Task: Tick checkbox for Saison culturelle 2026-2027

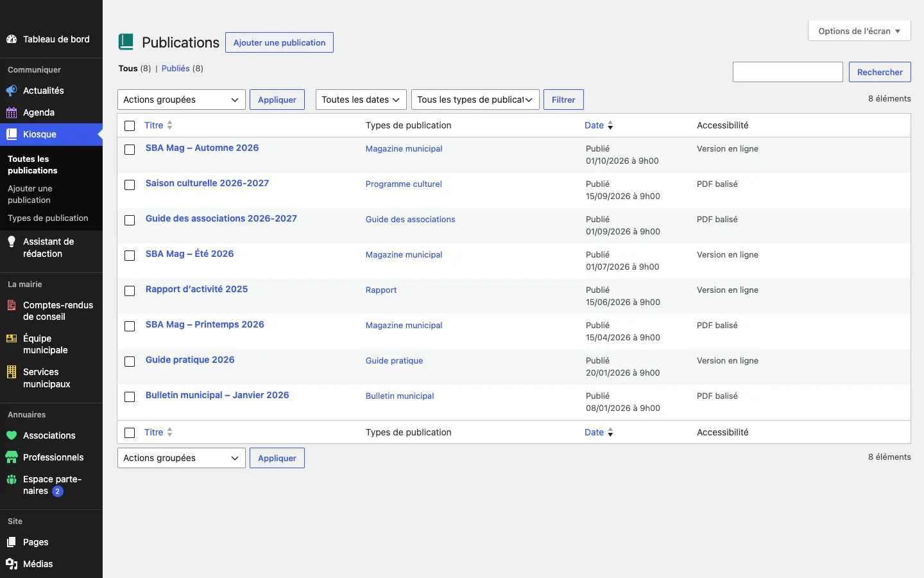Action: click(130, 185)
